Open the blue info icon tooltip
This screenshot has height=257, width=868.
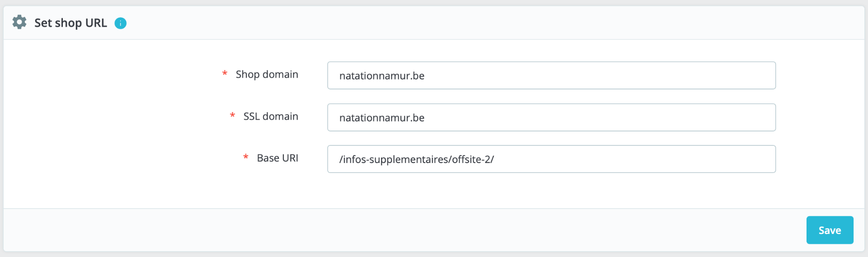click(120, 23)
